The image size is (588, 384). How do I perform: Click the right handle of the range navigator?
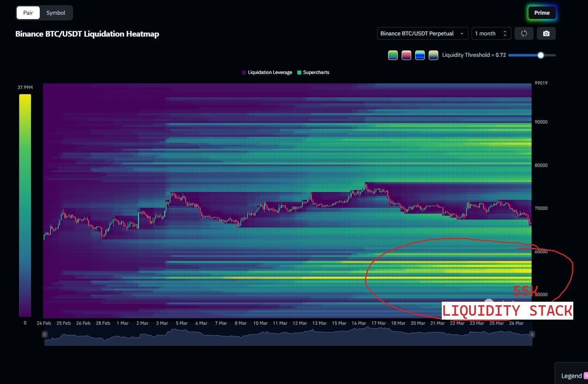[532, 334]
